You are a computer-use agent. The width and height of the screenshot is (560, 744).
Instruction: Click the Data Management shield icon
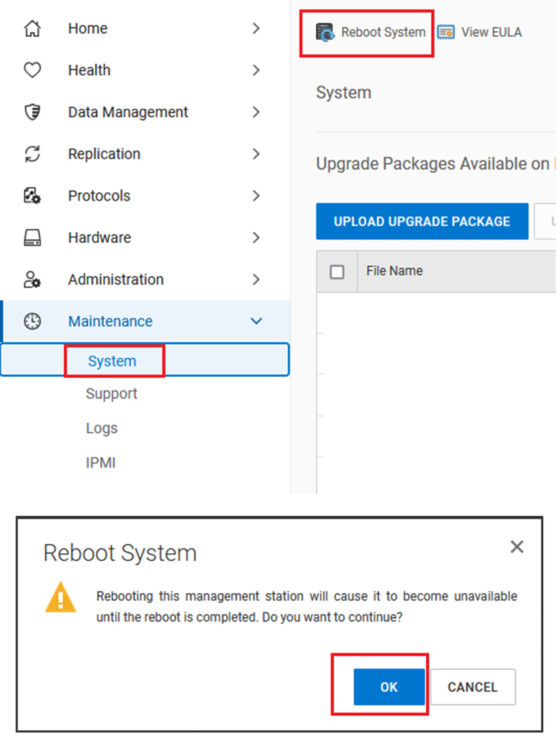tap(32, 113)
